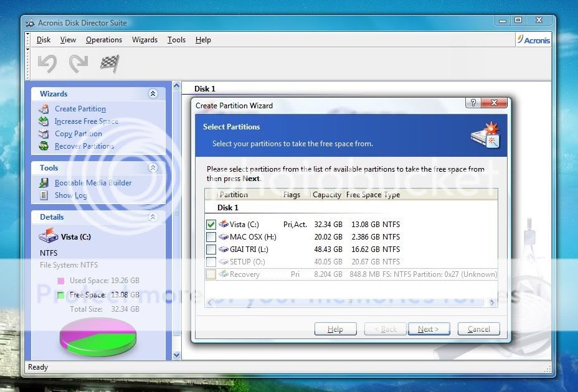The image size is (578, 392).
Task: Check the MAC OSX (H:) partition checkbox
Action: coord(211,237)
